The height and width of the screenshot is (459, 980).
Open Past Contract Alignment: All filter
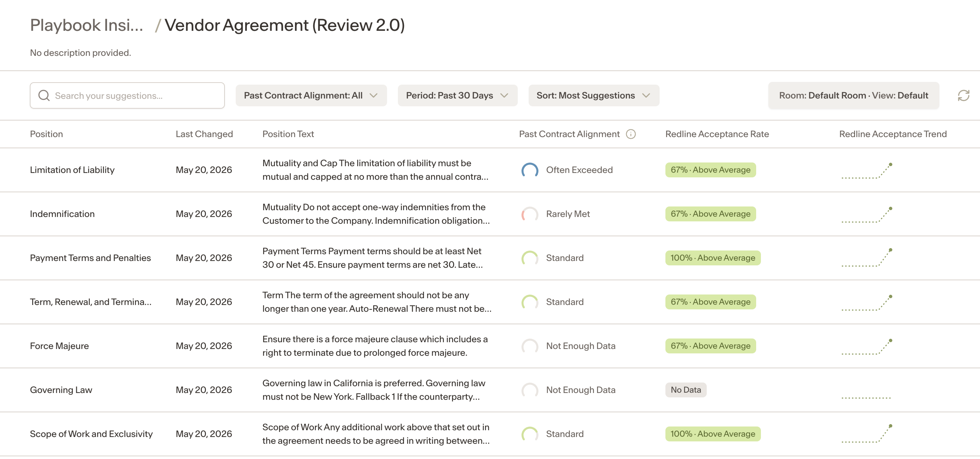click(311, 95)
